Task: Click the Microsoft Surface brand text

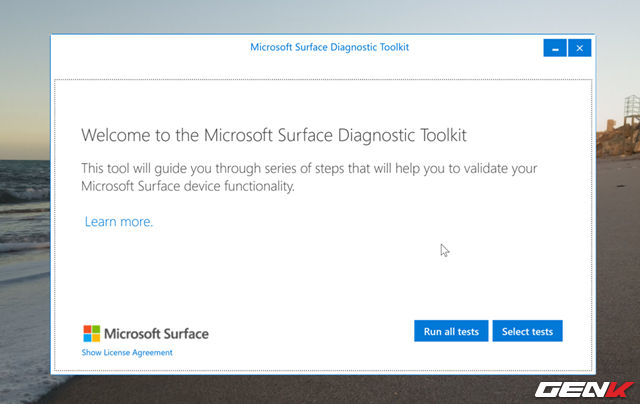Action: (156, 334)
